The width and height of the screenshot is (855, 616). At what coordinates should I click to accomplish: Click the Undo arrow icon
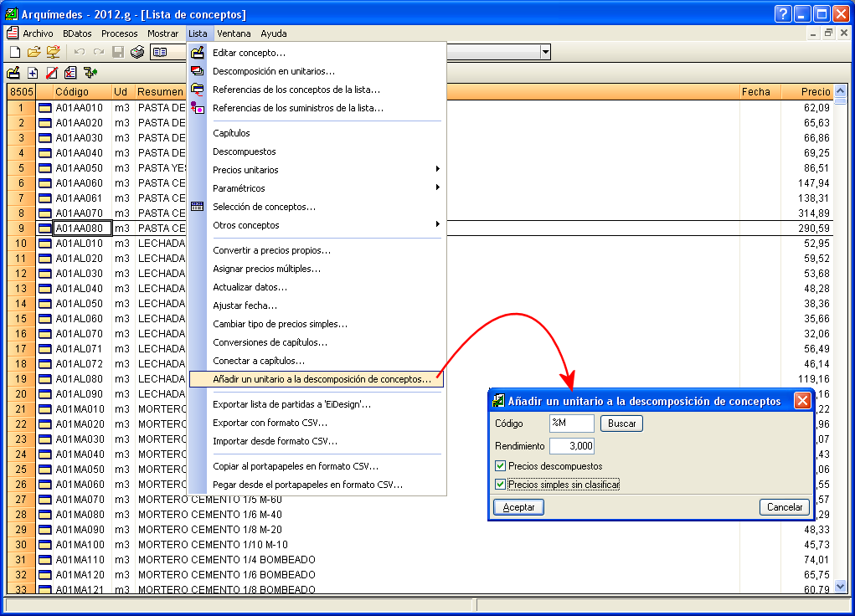[x=80, y=52]
